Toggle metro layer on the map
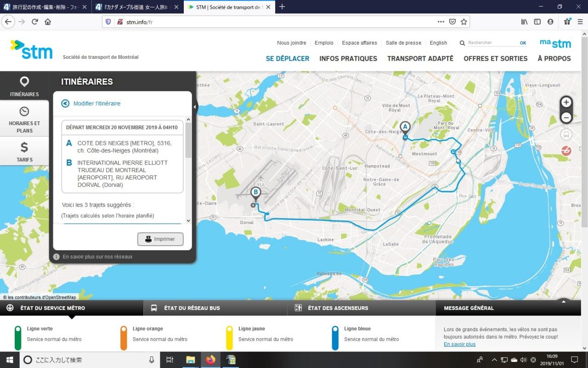588x368 pixels. 566,151
